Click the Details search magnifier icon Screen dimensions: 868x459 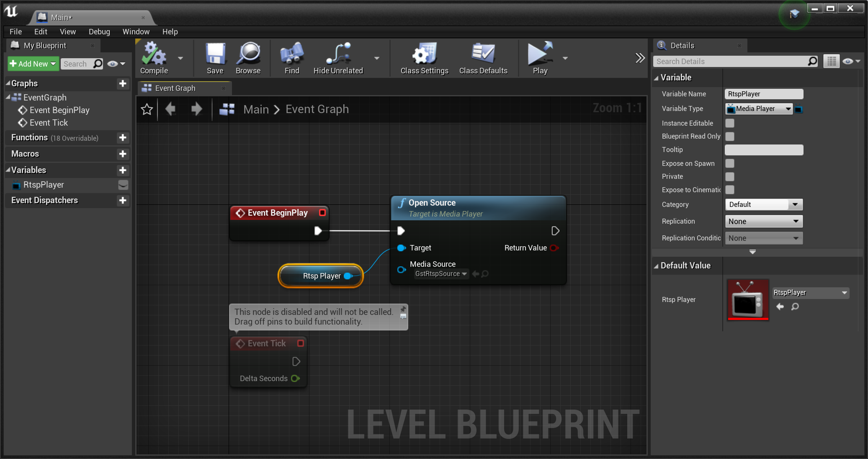click(812, 61)
